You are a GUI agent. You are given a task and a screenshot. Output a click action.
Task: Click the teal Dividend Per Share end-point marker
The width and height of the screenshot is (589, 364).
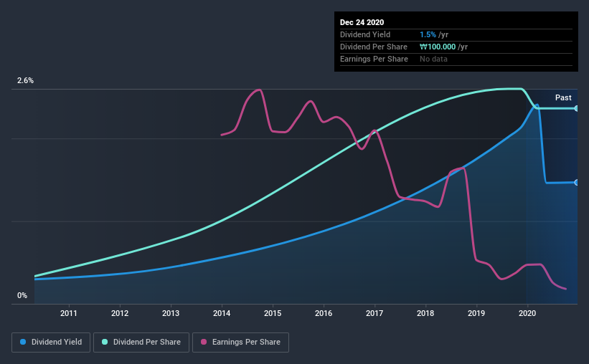tap(576, 108)
